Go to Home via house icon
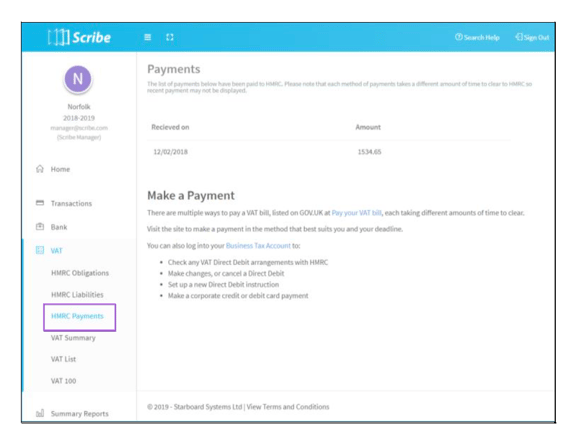575x445 pixels. coord(40,169)
